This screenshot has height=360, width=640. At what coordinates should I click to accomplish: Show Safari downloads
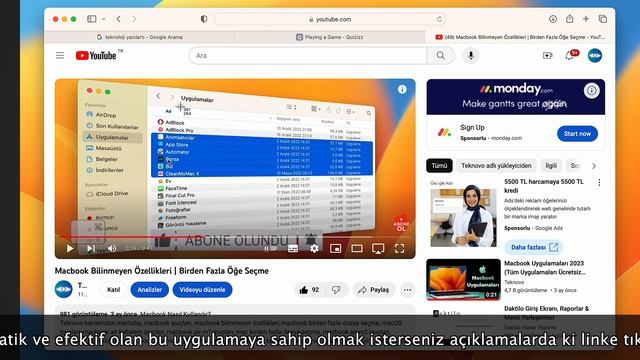(553, 19)
